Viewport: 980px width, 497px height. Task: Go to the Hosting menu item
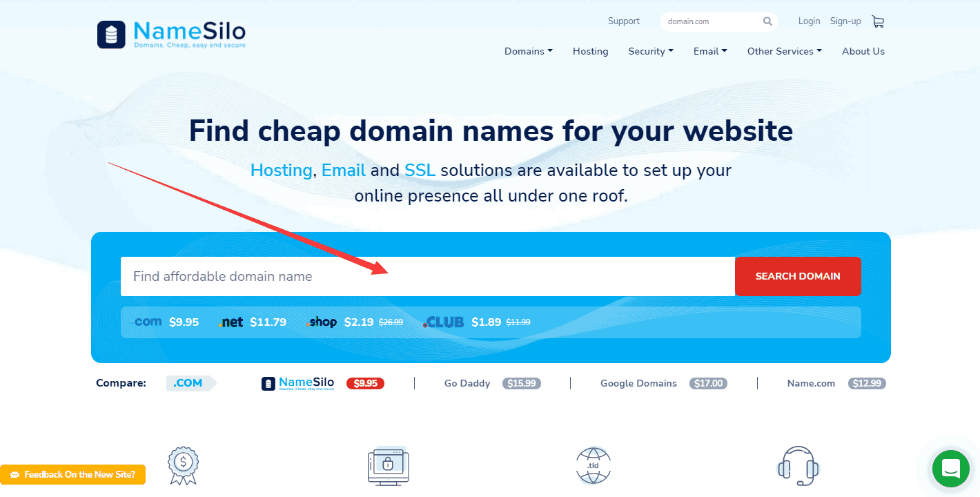tap(590, 51)
